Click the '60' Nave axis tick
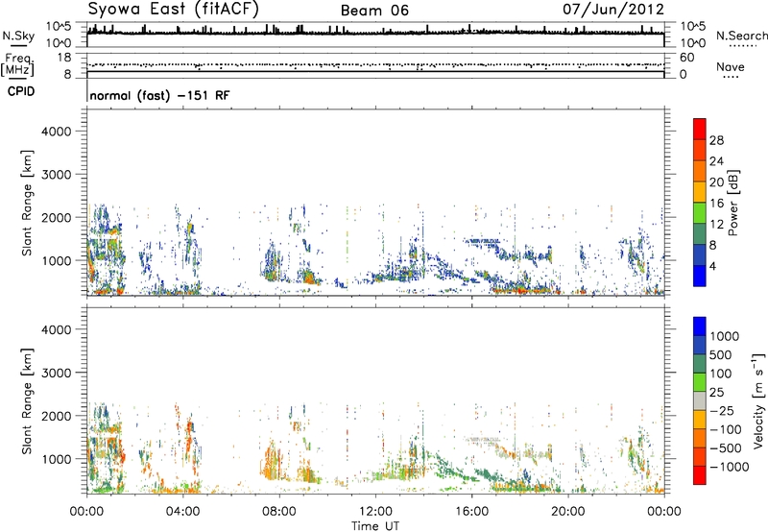The image size is (768, 532). (x=686, y=58)
